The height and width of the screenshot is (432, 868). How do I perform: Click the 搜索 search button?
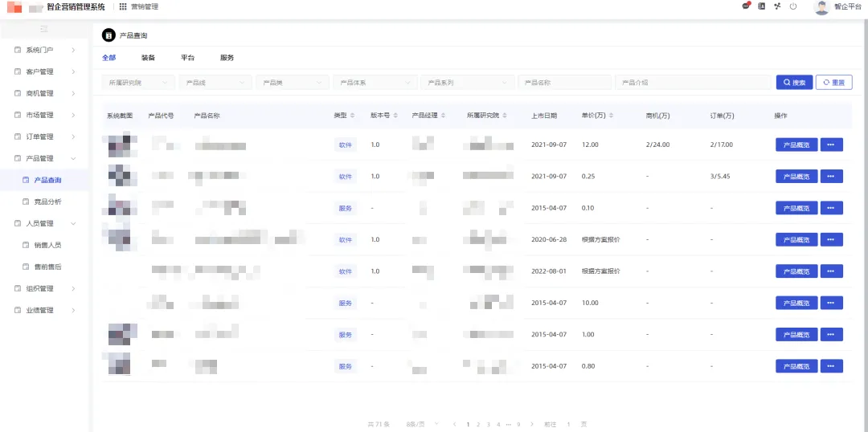[794, 83]
